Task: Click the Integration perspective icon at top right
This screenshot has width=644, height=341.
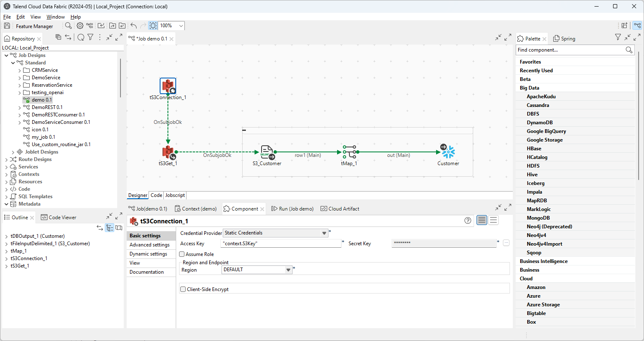Action: 637,26
